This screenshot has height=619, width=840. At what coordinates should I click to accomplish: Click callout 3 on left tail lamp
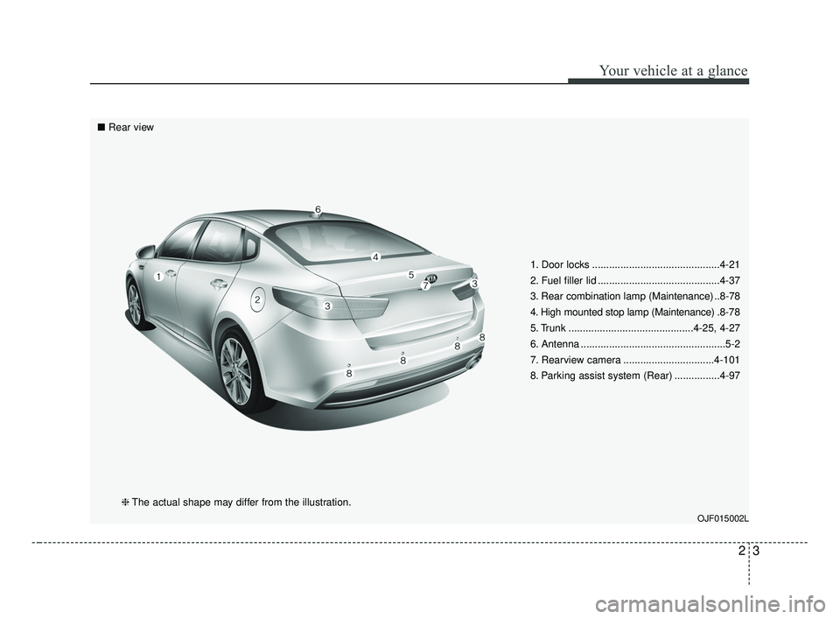(327, 306)
